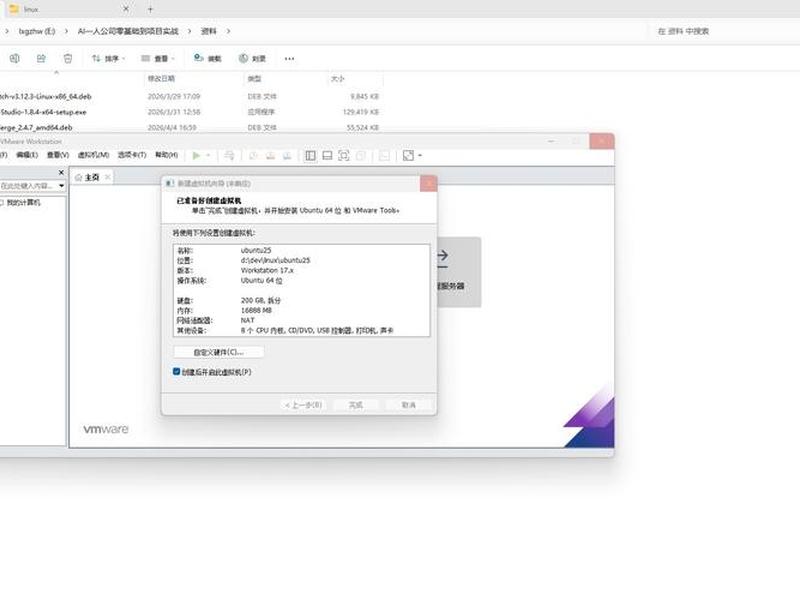Close the 主页 (Home) tab in VMware
Image resolution: width=800 pixels, height=600 pixels.
tap(108, 177)
